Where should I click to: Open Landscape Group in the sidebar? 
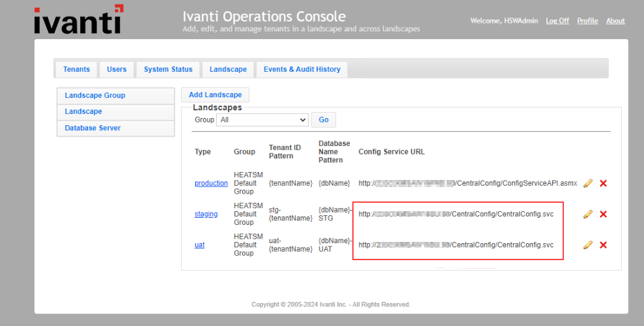click(95, 96)
